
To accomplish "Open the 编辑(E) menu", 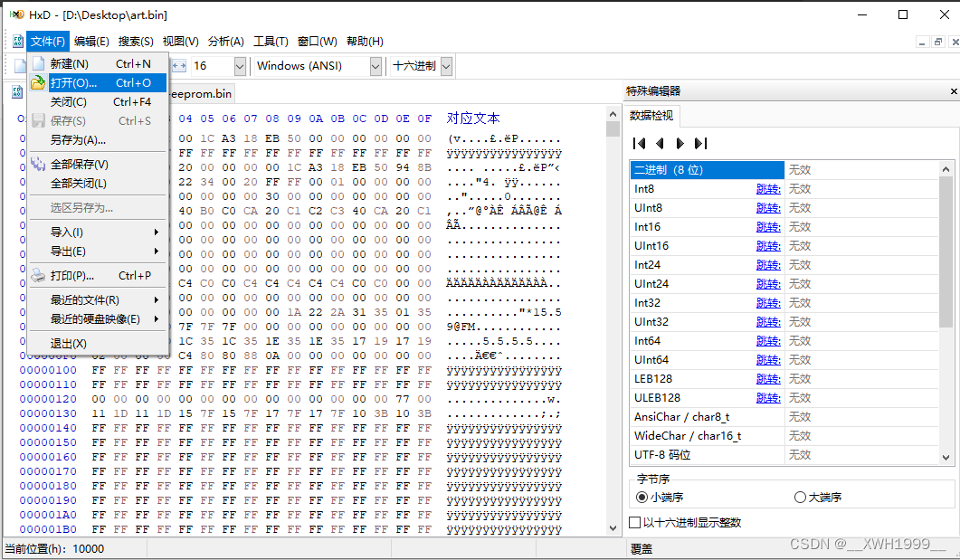I will [x=91, y=41].
